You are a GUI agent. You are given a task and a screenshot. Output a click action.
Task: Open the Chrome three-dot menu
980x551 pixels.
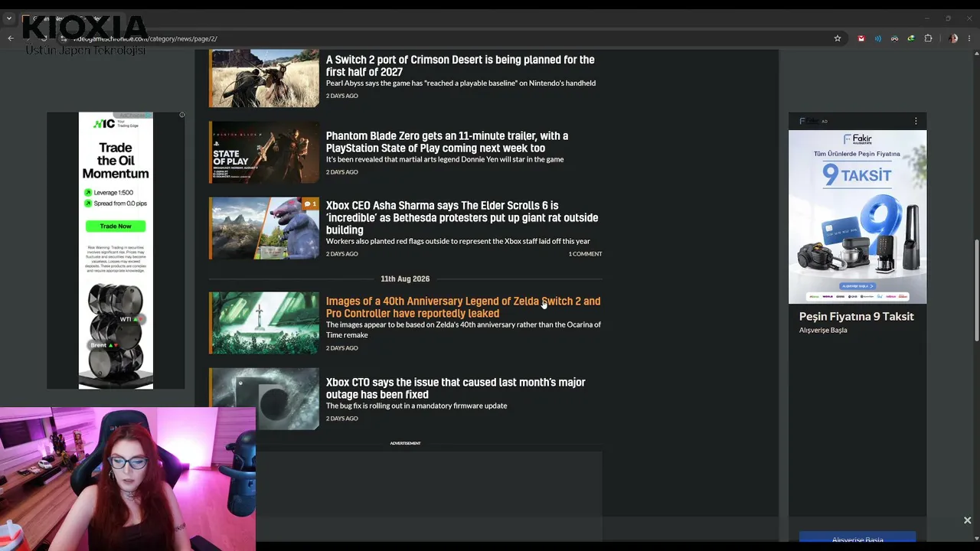click(970, 38)
